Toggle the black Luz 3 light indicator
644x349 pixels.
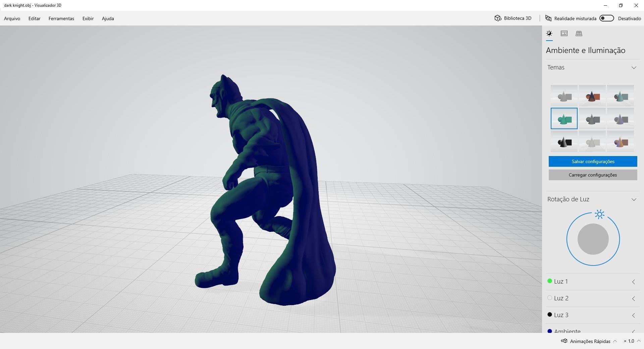549,315
